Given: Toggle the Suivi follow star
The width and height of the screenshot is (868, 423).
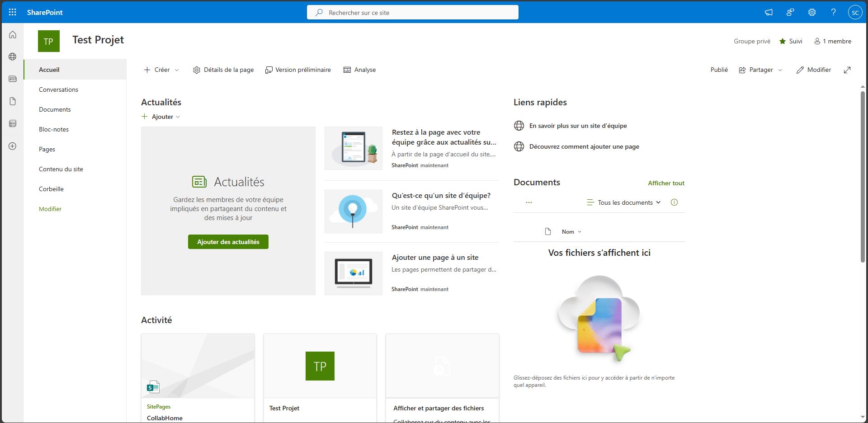Looking at the screenshot, I should click(791, 41).
